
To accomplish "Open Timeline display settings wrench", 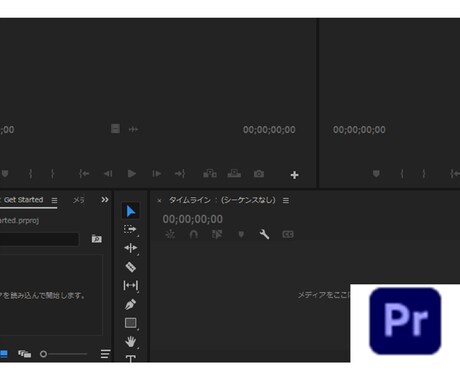I will 264,235.
